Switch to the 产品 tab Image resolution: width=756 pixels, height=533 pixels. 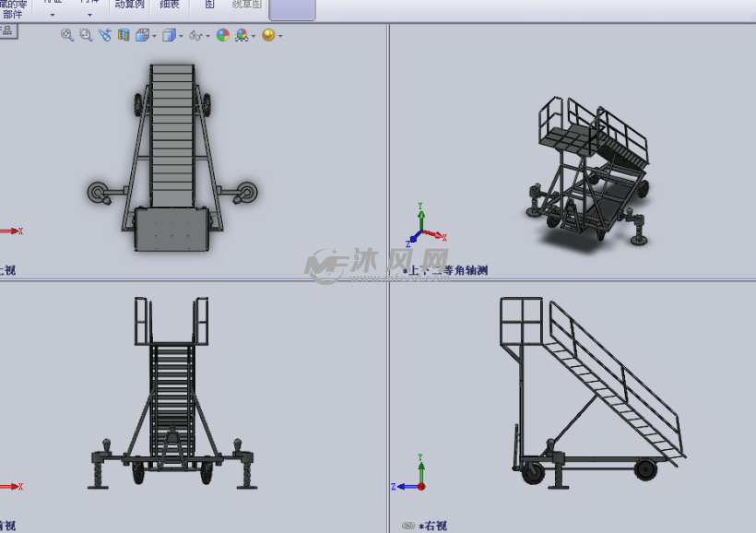tap(8, 31)
